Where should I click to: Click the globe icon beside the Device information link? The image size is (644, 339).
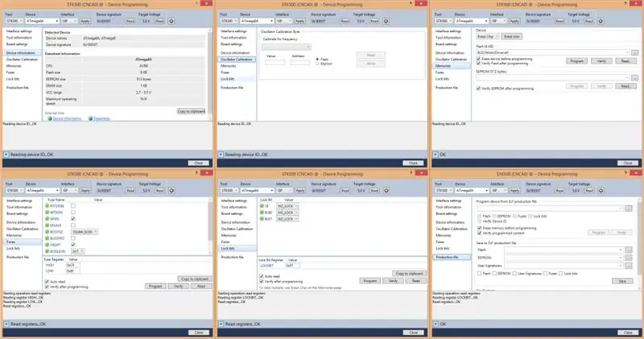click(x=50, y=118)
